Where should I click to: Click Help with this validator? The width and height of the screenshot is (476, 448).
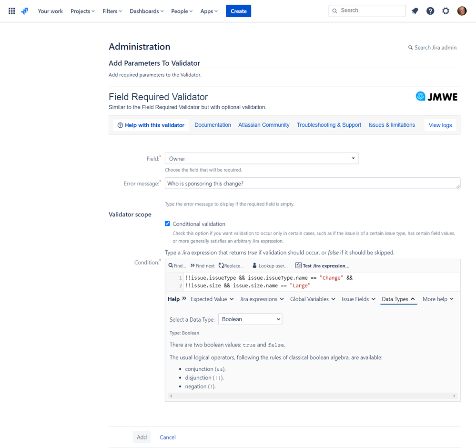(151, 125)
